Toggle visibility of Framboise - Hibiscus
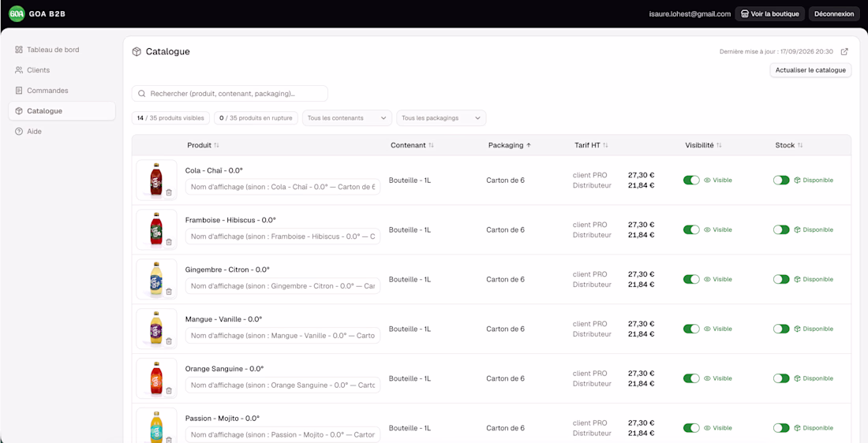Image resolution: width=868 pixels, height=443 pixels. 691,229
